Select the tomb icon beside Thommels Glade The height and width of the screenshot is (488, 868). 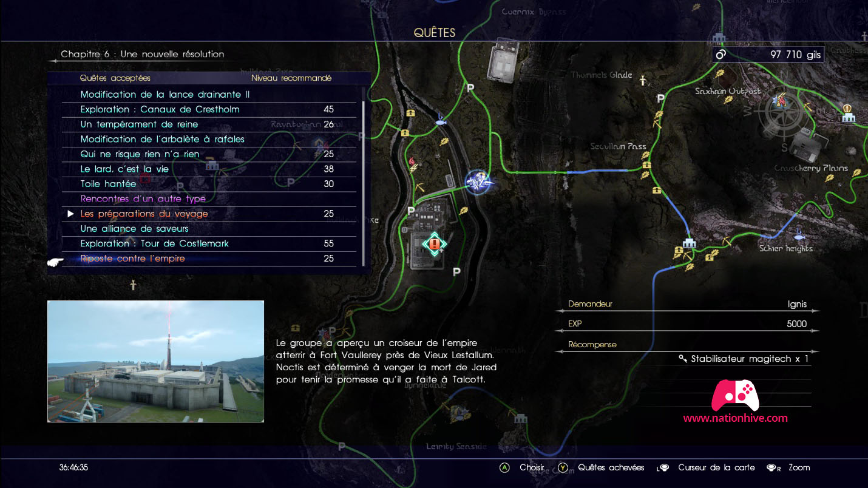[x=642, y=80]
